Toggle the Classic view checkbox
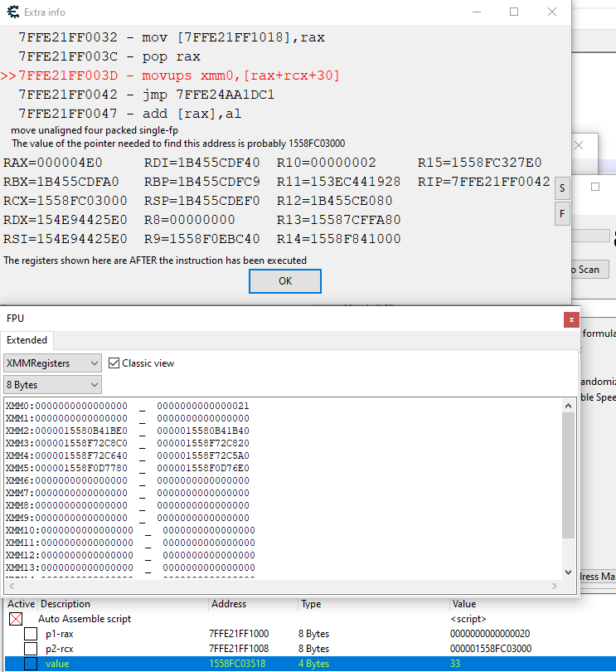This screenshot has height=672, width=616. coord(115,363)
